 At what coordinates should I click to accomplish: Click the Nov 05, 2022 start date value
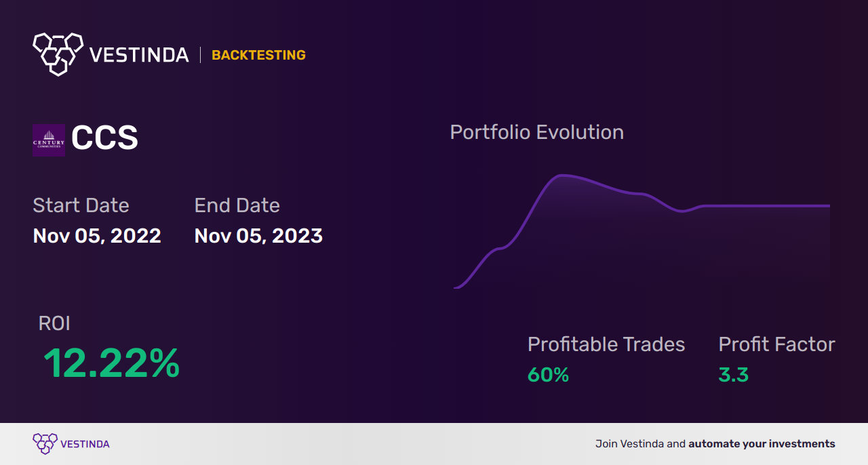click(97, 236)
